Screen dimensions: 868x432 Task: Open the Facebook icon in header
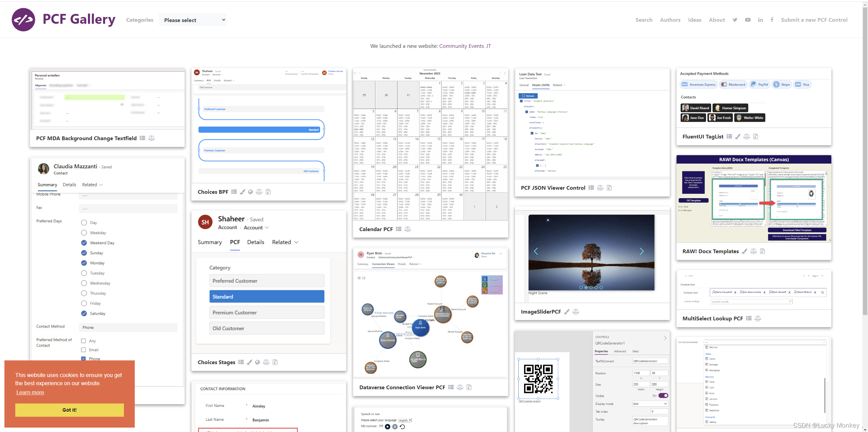(772, 20)
